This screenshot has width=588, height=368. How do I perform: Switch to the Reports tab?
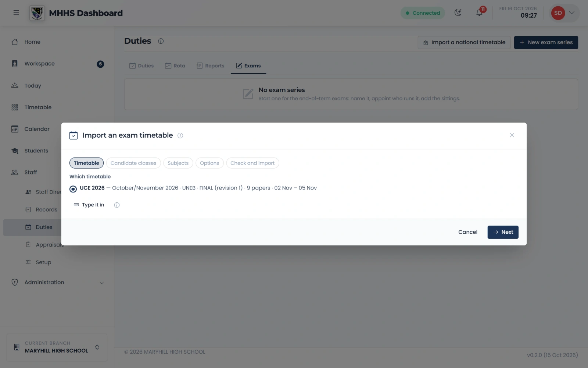click(x=211, y=66)
